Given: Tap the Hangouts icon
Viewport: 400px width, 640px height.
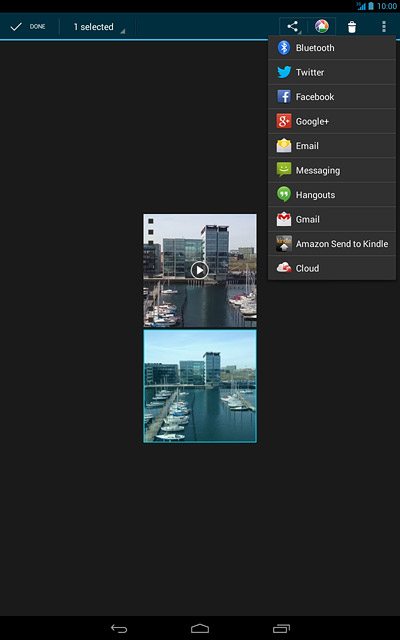Looking at the screenshot, I should click(284, 195).
